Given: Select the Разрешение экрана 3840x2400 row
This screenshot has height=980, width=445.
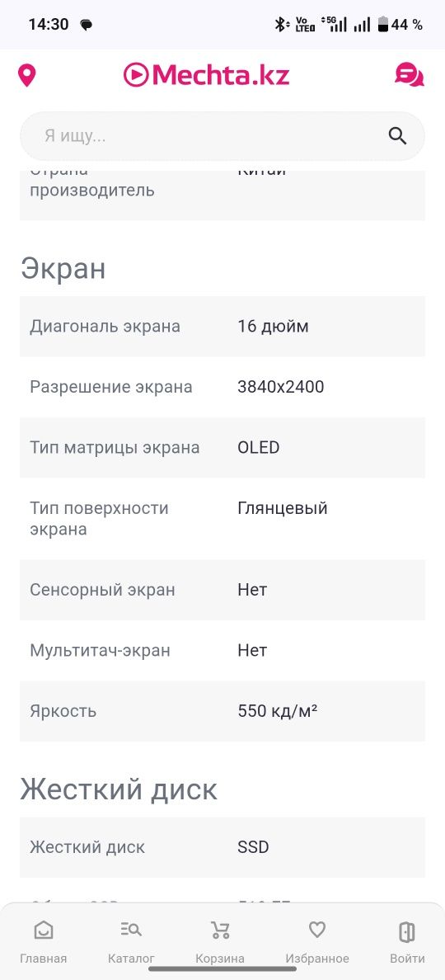Looking at the screenshot, I should [x=222, y=387].
